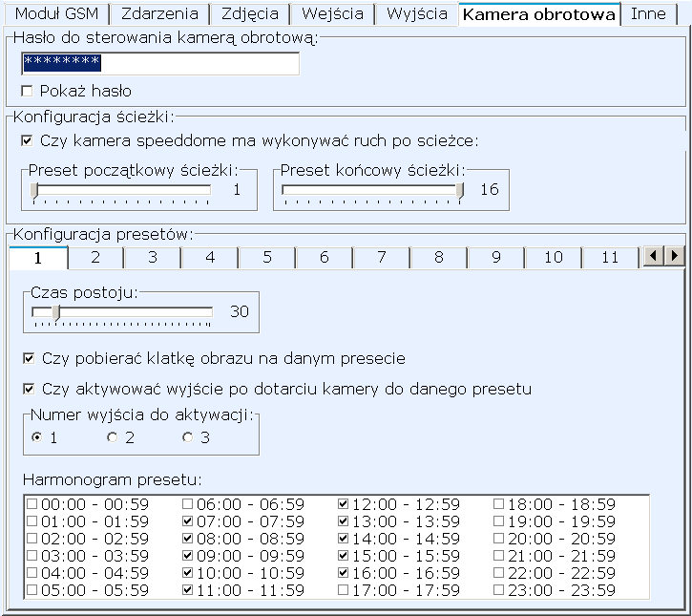Uncheck the 11:00 - 11:59 schedule box

tap(188, 590)
